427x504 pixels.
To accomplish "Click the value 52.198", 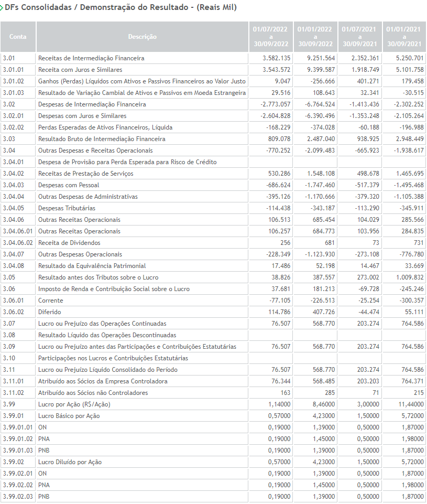I will tap(325, 266).
